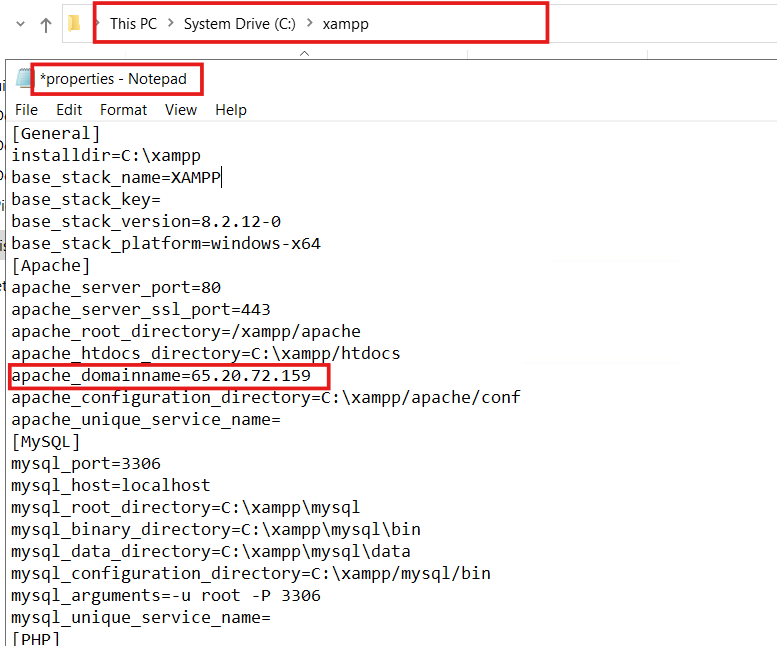Screen dimensions: 777x646
Task: Click the 'installdir=C:\xampp' line
Action: coord(106,156)
